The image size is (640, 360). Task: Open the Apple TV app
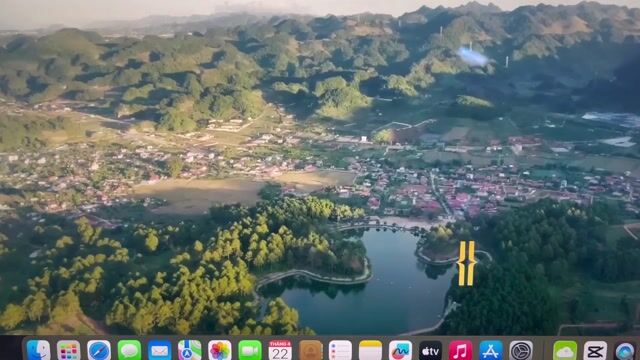[x=431, y=351]
